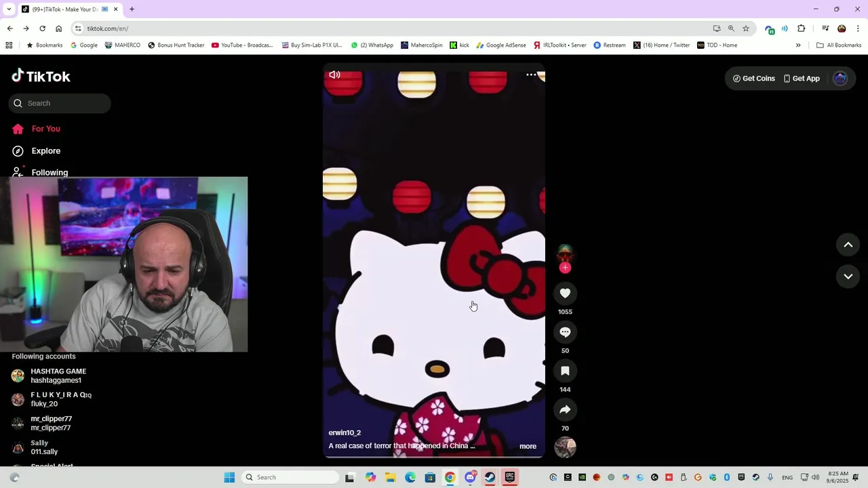Open the Chrome extensions puzzle icon

pyautogui.click(x=802, y=28)
